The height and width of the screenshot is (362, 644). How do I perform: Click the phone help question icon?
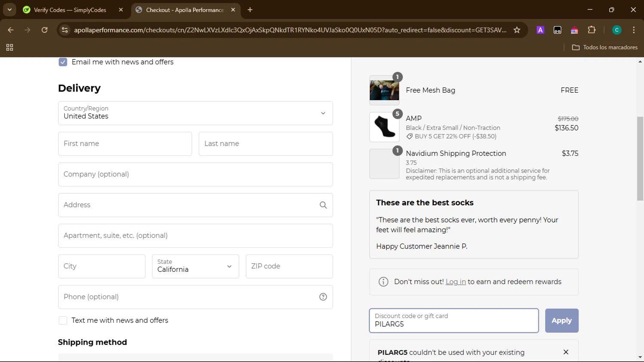click(323, 297)
